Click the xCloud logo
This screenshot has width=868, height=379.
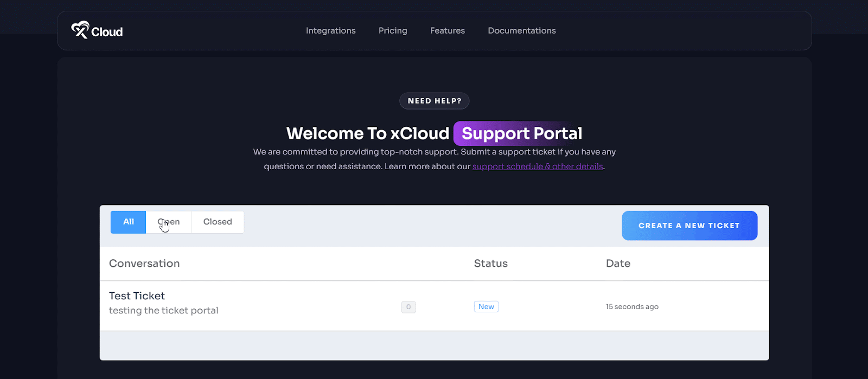point(97,30)
